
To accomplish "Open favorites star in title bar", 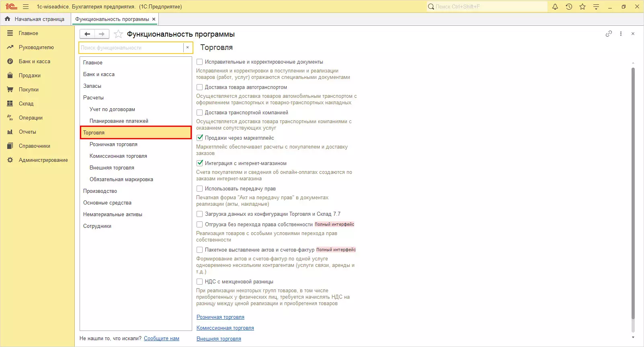I will click(582, 6).
